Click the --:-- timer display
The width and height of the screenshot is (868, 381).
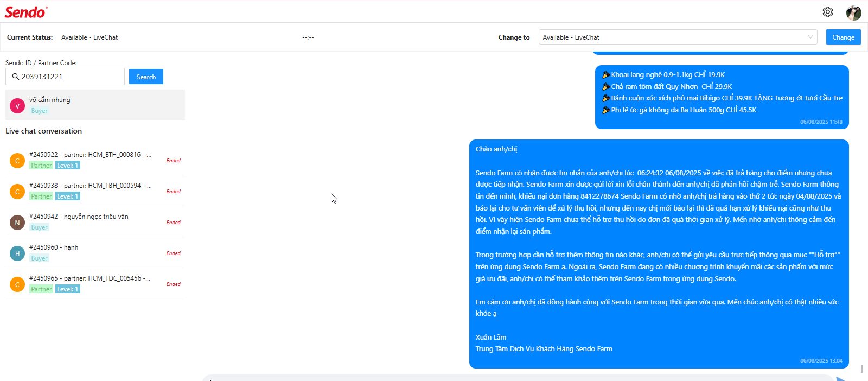click(x=308, y=37)
